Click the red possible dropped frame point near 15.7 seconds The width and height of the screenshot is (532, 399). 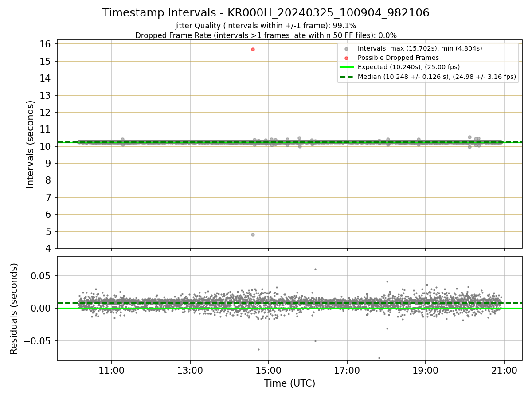[253, 49]
